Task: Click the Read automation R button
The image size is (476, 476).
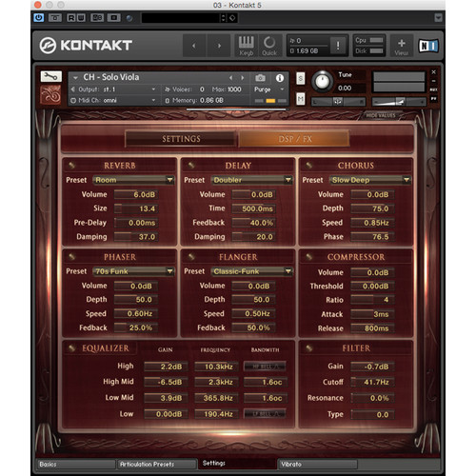Action: 71,18
